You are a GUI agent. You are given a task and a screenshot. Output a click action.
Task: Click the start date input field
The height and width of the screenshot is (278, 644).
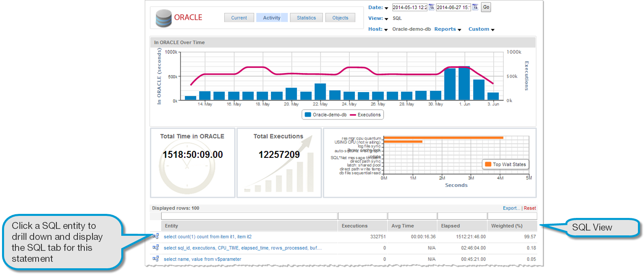410,7
